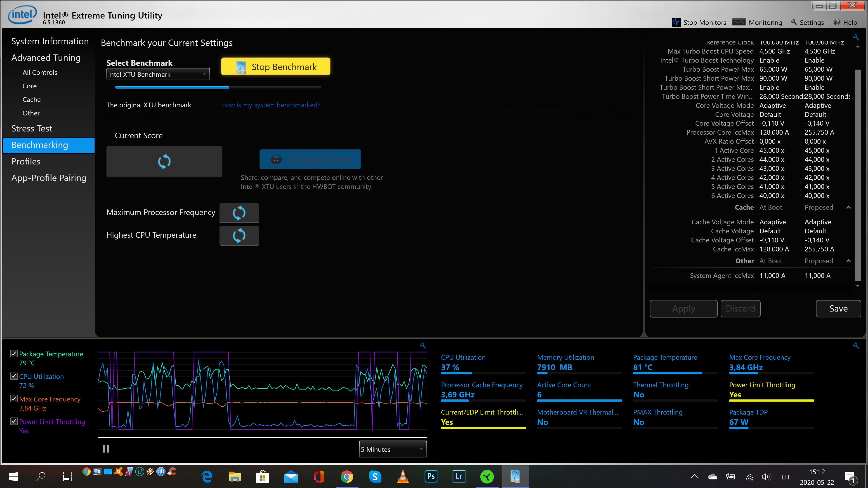Select Cache under Advanced Tuning

[x=32, y=99]
